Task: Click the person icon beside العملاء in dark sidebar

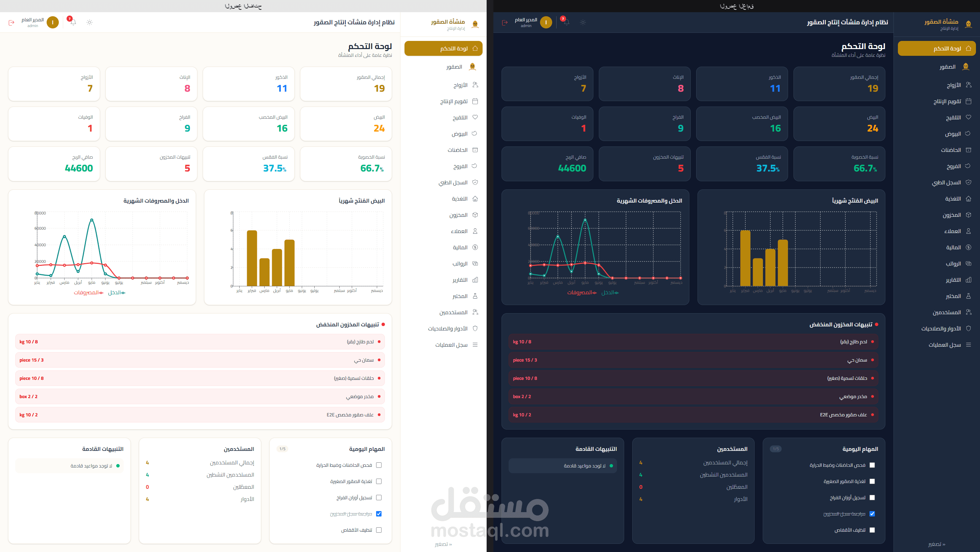Action: click(x=968, y=231)
